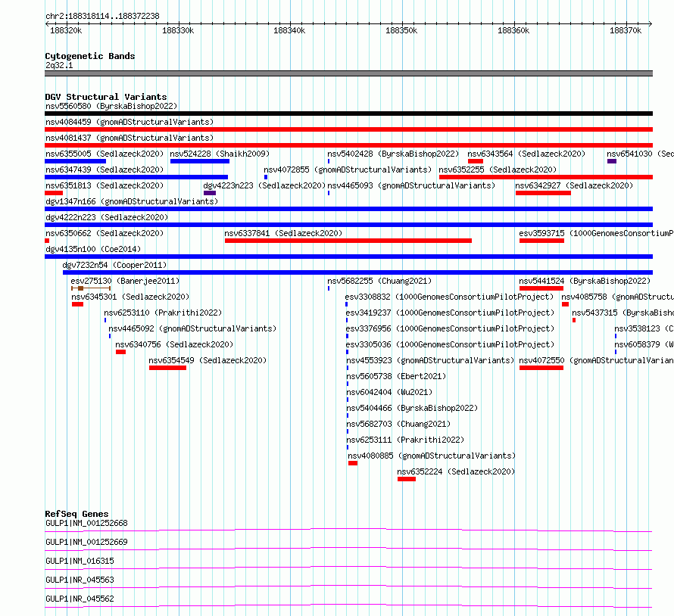
Task: Open nsv5682703 (Chuang2021) label
Action: (398, 424)
